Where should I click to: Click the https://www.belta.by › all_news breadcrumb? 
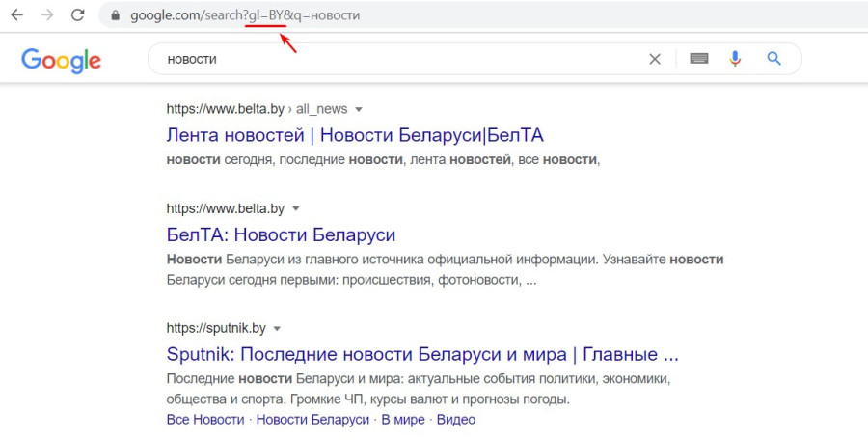(x=257, y=109)
